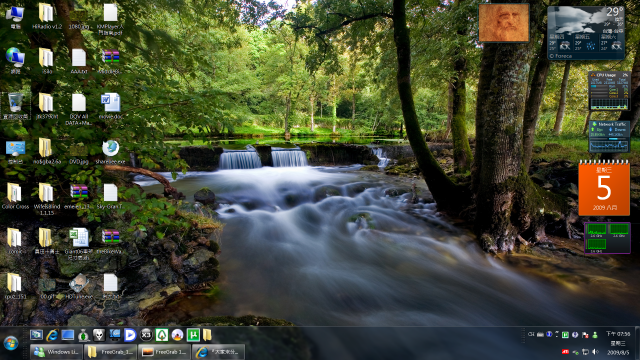The width and height of the screenshot is (640, 360).
Task: Switch to Internet Explorer taskbar window
Action: pos(219,351)
